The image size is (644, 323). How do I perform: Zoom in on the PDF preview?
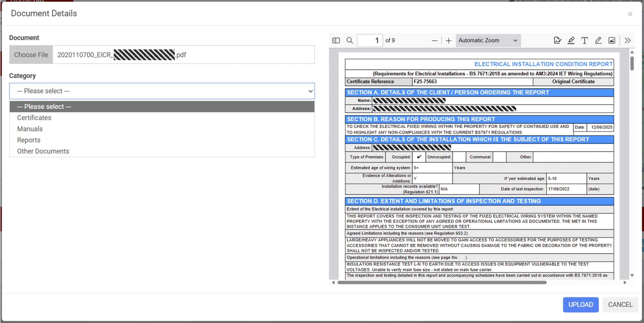click(x=449, y=41)
